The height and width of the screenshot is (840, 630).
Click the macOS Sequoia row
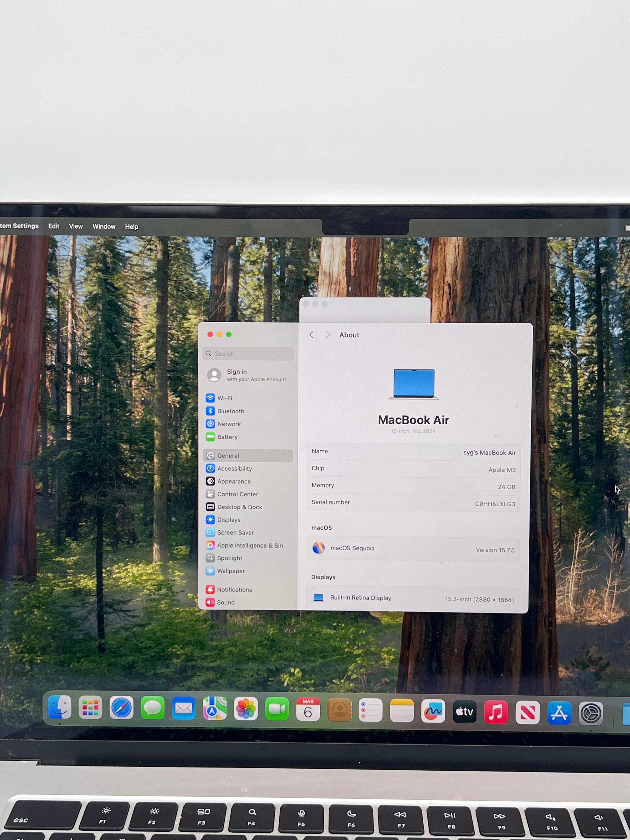(413, 549)
